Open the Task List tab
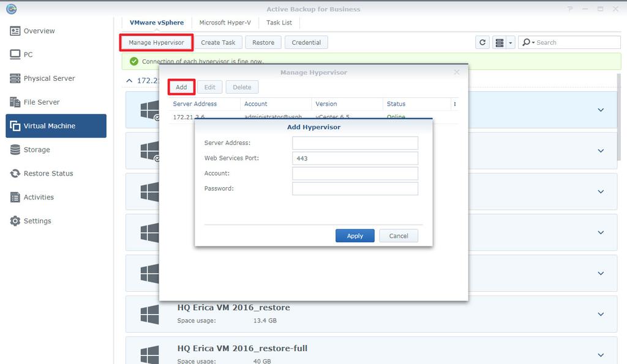This screenshot has height=364, width=627. 279,23
